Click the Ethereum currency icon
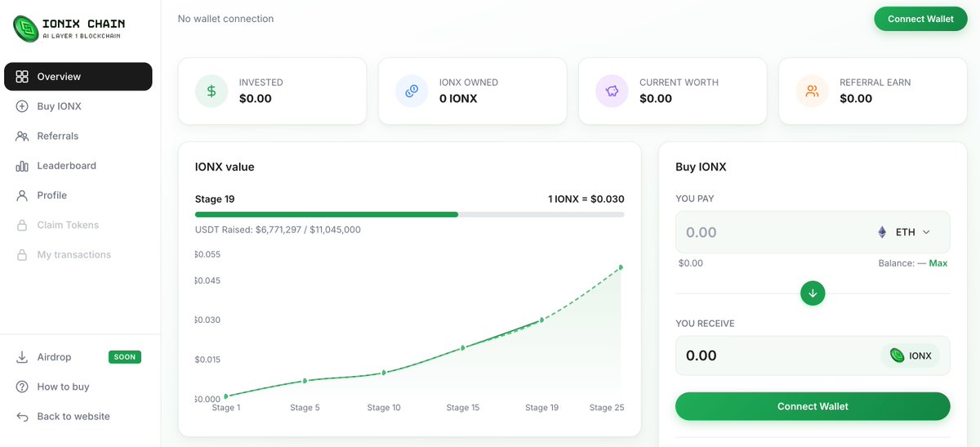The image size is (980, 447). pyautogui.click(x=882, y=232)
